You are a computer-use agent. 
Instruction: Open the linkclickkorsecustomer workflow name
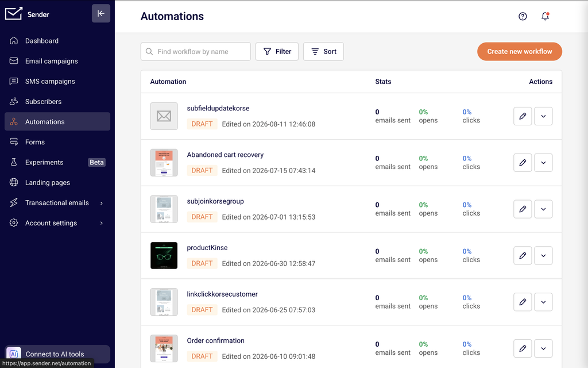click(x=222, y=294)
